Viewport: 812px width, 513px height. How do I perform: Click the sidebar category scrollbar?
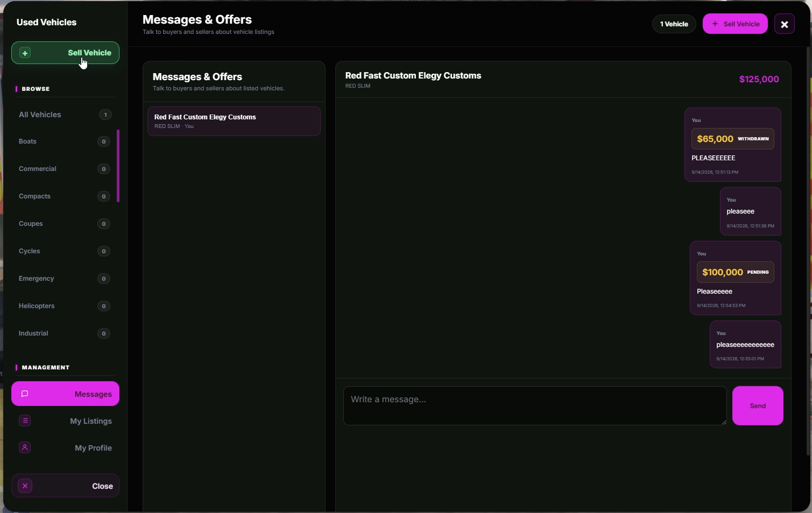(118, 166)
